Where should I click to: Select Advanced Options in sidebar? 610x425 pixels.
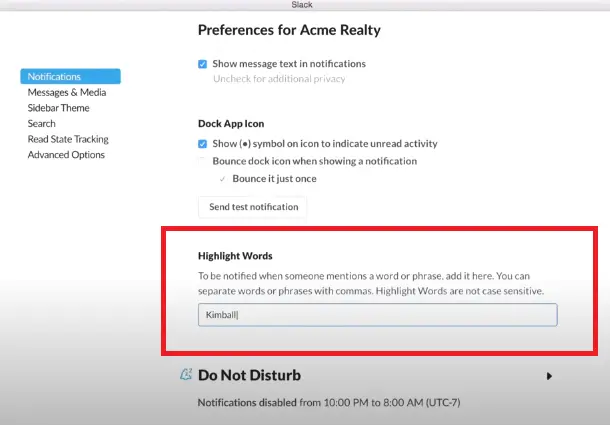pos(66,155)
